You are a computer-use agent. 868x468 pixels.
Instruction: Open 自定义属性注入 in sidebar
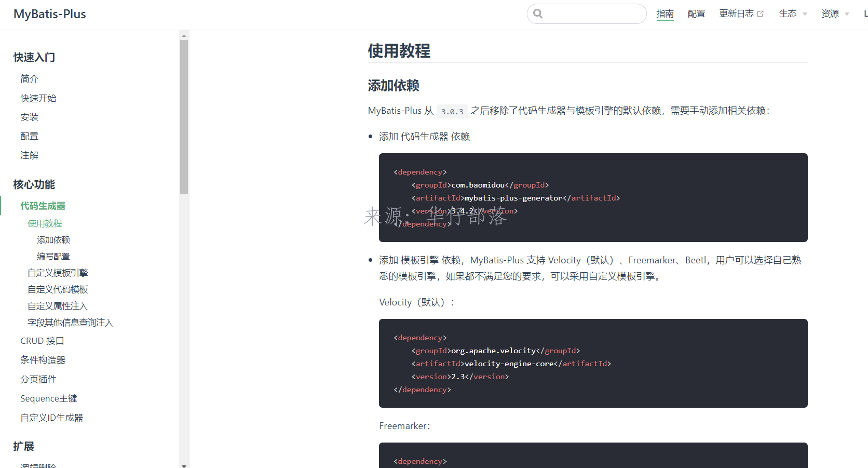click(58, 306)
